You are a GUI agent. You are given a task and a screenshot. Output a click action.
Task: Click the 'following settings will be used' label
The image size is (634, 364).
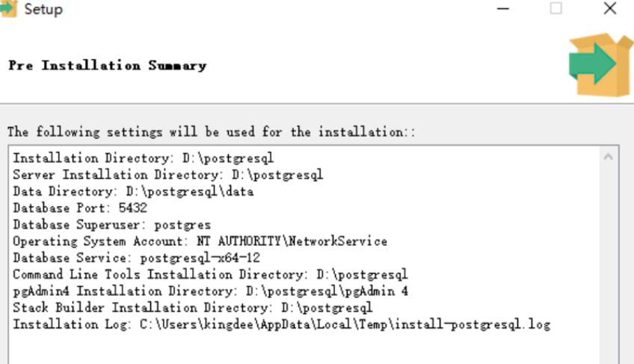(x=211, y=132)
